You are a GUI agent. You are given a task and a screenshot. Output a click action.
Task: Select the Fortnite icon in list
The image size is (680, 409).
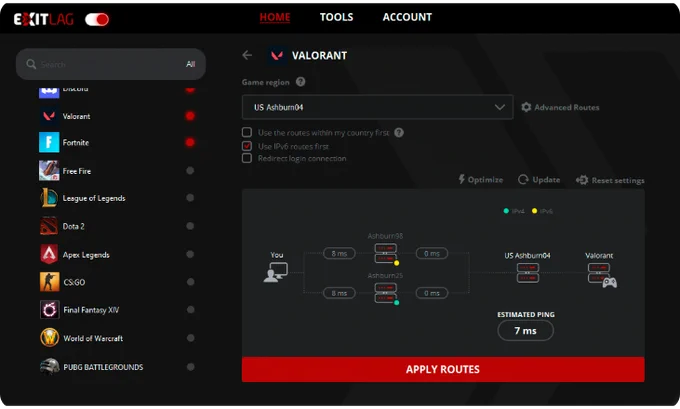click(49, 143)
